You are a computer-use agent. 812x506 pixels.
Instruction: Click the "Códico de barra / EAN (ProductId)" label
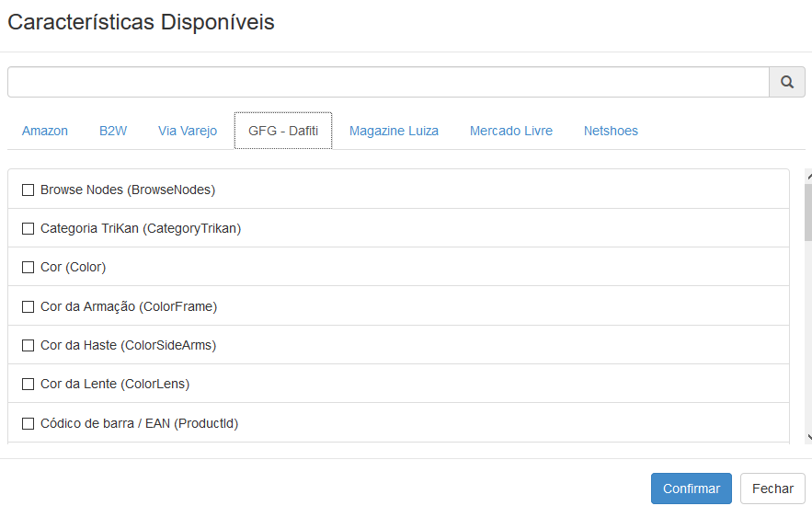(139, 423)
